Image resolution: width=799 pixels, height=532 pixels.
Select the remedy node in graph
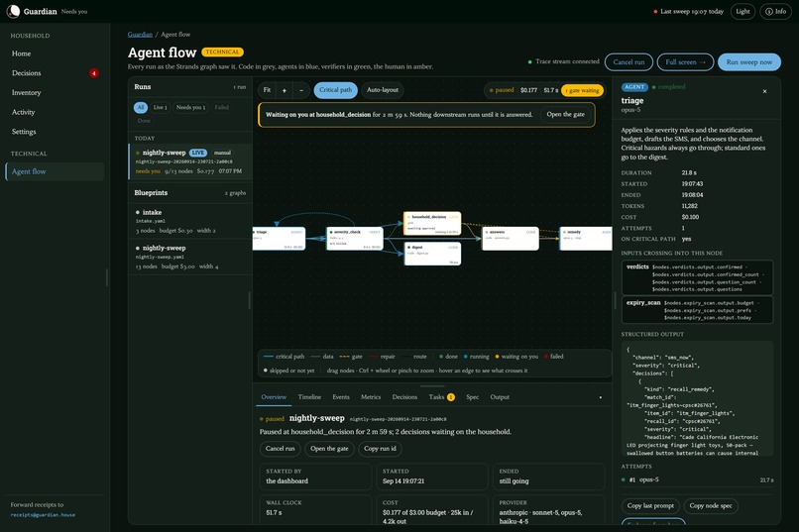coord(586,239)
